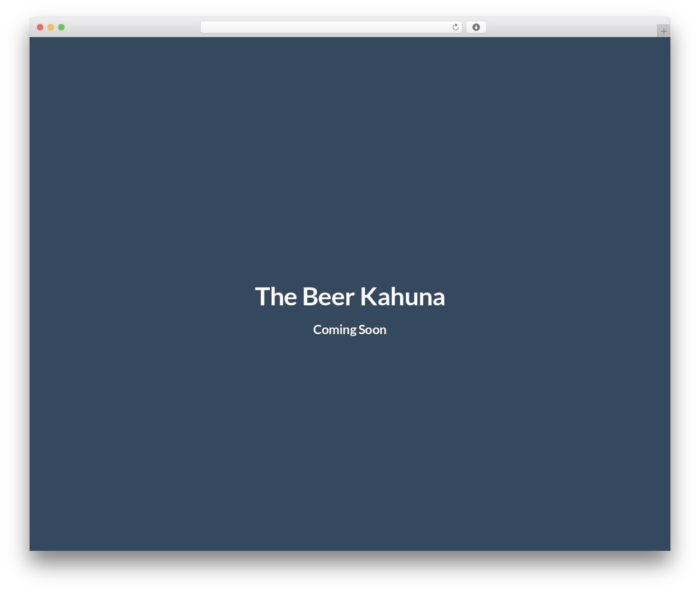Screen dimensions: 700x593
Task: Reload the page with the refresh icon
Action: click(455, 27)
